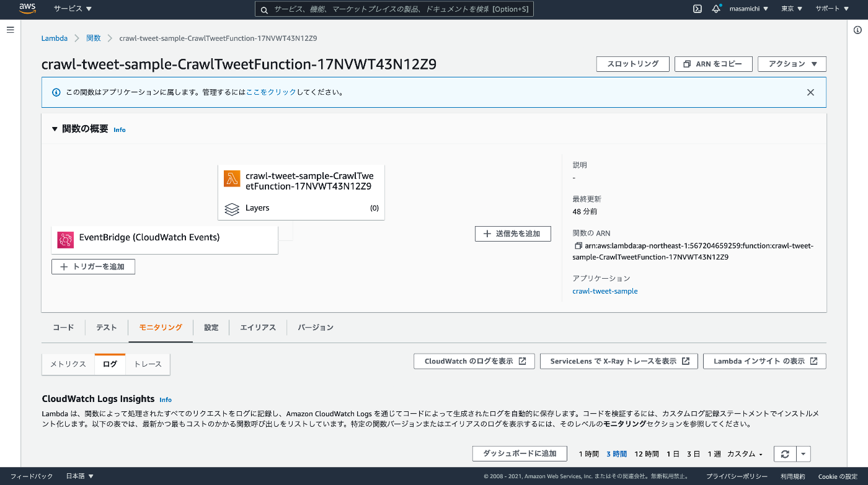Select the モニタリング tab
The height and width of the screenshot is (485, 868).
click(161, 328)
